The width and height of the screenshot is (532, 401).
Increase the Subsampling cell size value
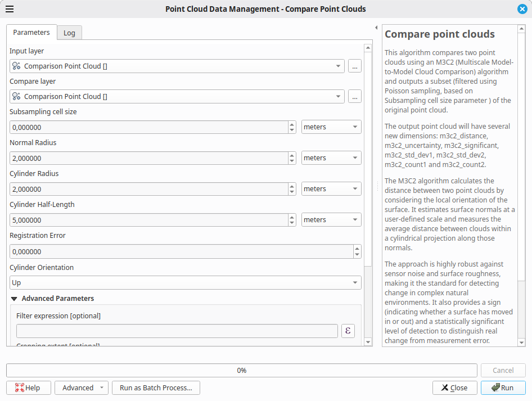point(292,124)
